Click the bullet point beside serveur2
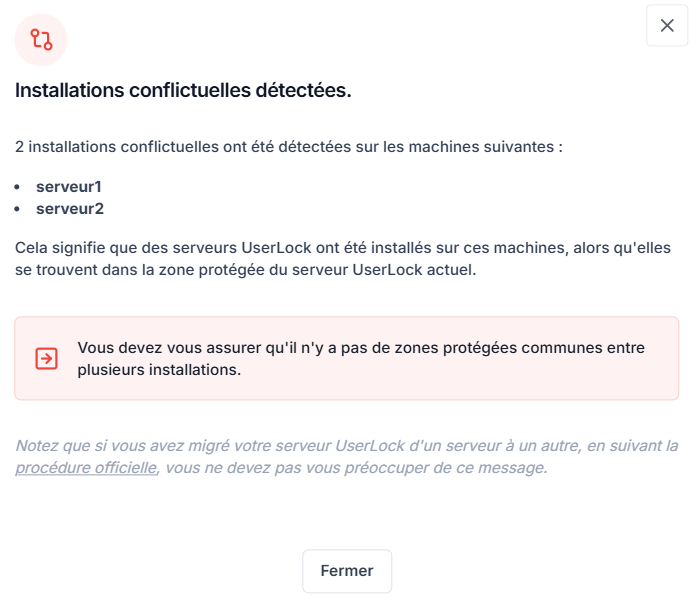Viewport: 696px width, 609px height. [x=20, y=209]
